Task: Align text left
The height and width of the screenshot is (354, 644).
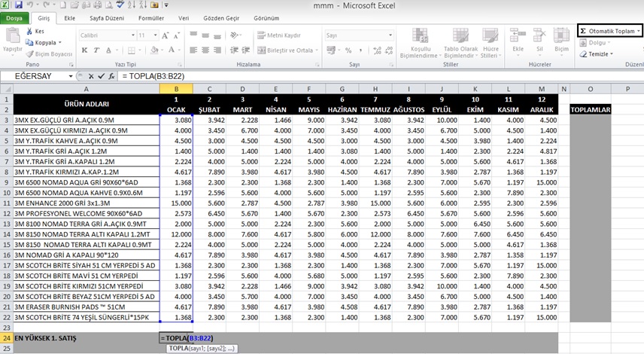Action: tap(193, 50)
